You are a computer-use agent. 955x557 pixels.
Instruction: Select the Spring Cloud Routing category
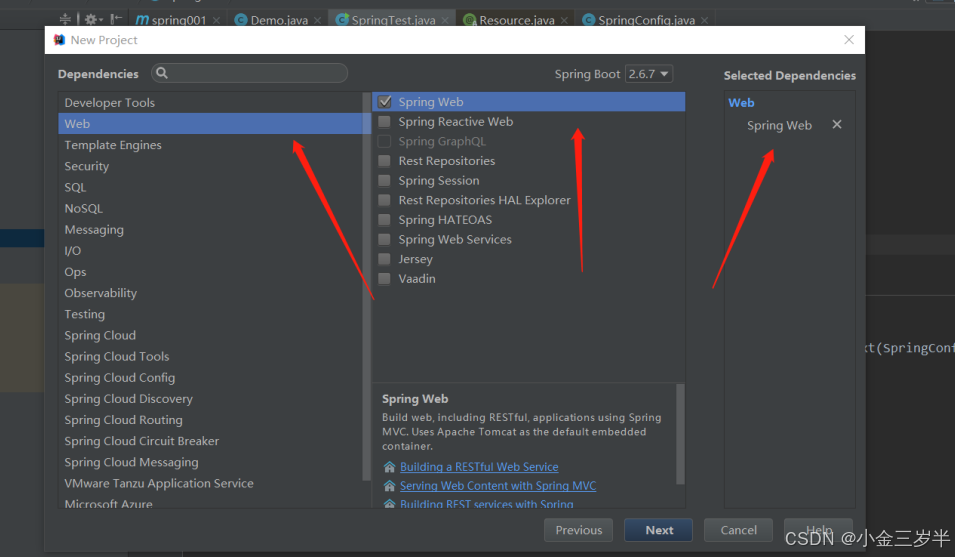tap(210, 420)
